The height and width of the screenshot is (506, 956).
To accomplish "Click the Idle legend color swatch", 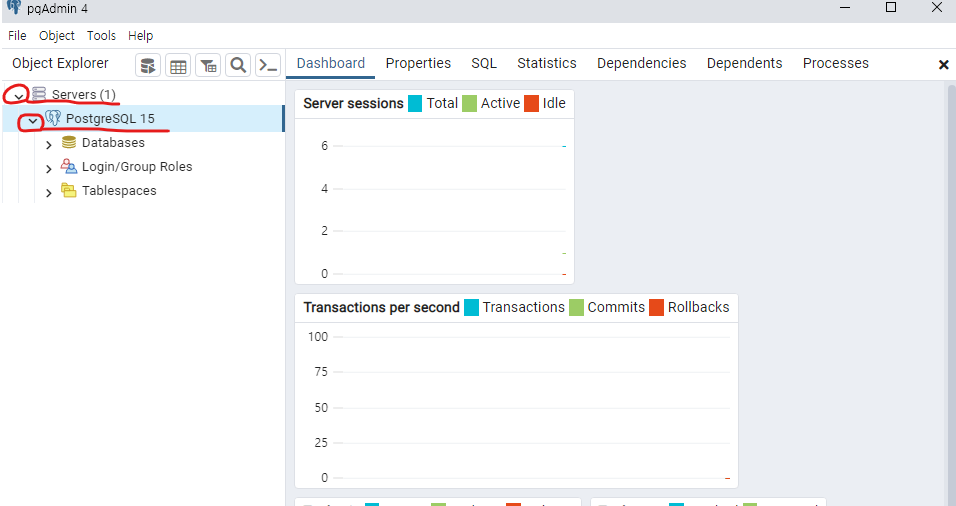I will pyautogui.click(x=532, y=103).
